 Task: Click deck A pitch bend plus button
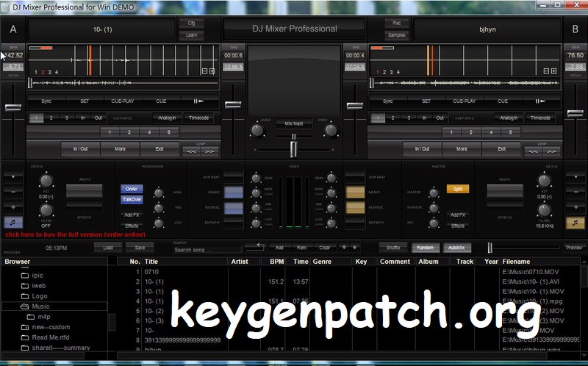click(13, 207)
